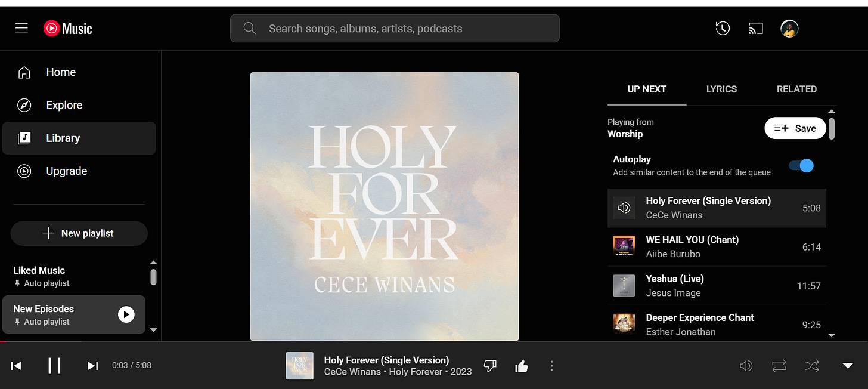
Task: Open the account profile avatar
Action: coord(789,28)
